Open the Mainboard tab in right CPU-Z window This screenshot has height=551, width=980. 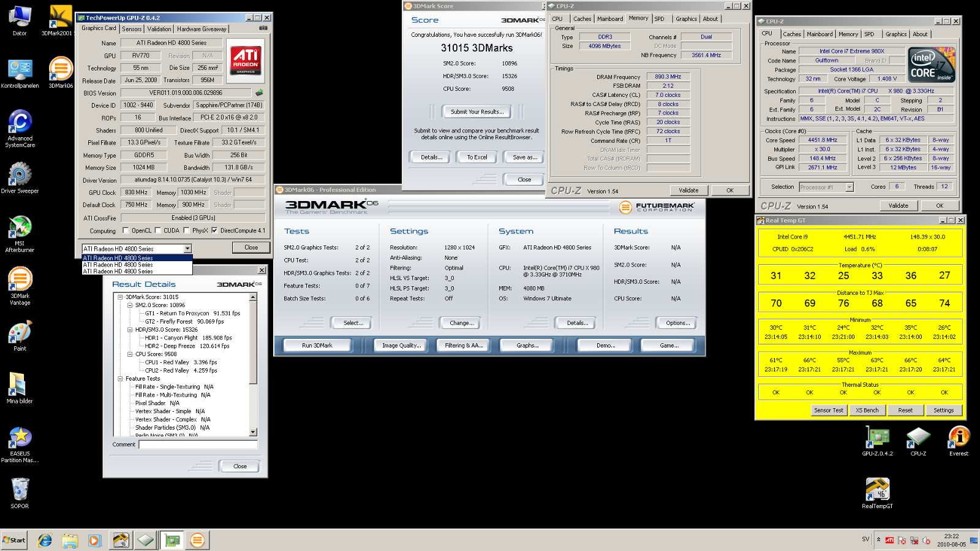pos(820,34)
